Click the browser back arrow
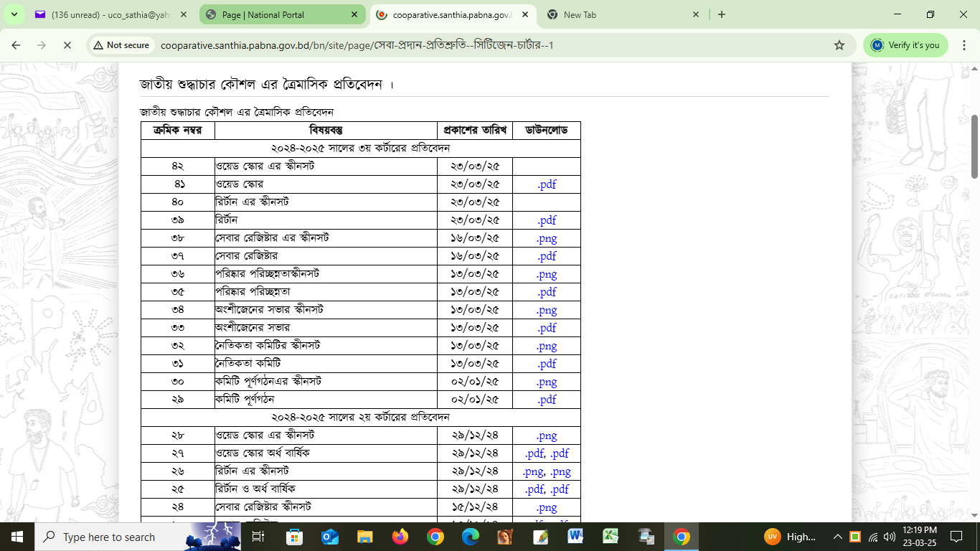 click(16, 45)
